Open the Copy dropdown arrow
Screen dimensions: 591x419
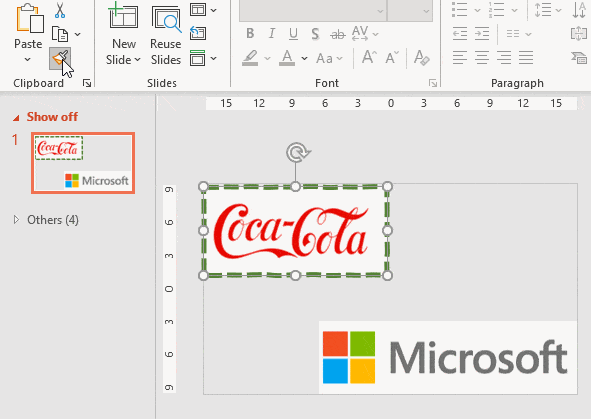77,34
